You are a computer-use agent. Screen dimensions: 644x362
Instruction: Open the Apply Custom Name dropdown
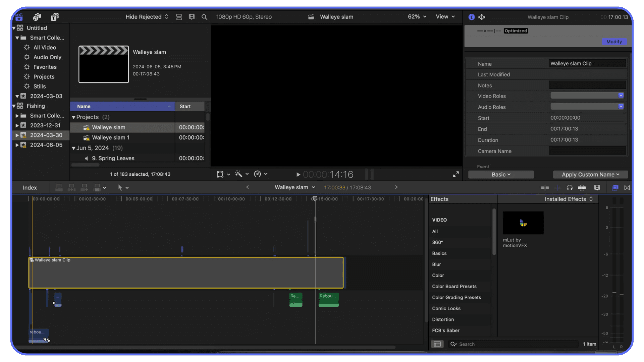[590, 174]
